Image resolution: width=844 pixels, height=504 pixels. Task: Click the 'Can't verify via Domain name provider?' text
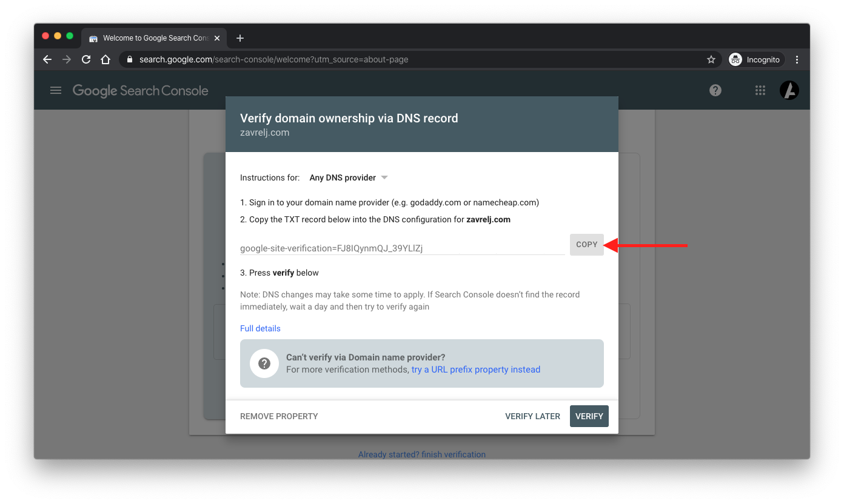pyautogui.click(x=366, y=357)
